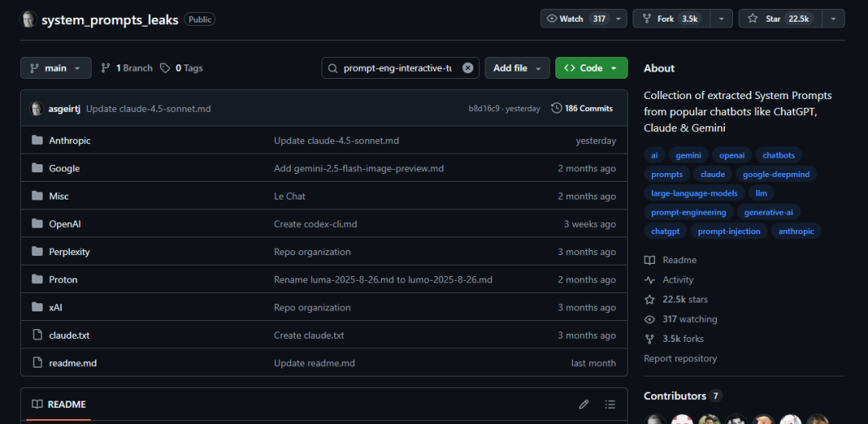Click the Fork icon button
868x424 pixels.
tap(671, 19)
